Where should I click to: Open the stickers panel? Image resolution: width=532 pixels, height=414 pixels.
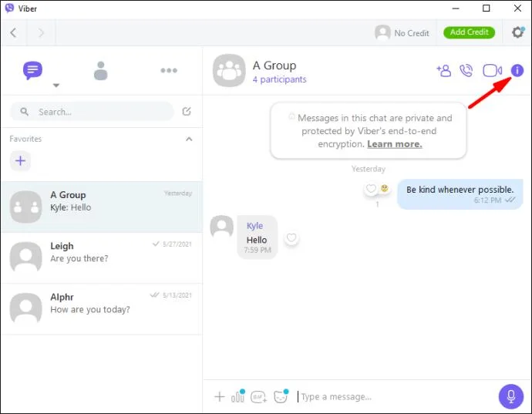tap(281, 396)
